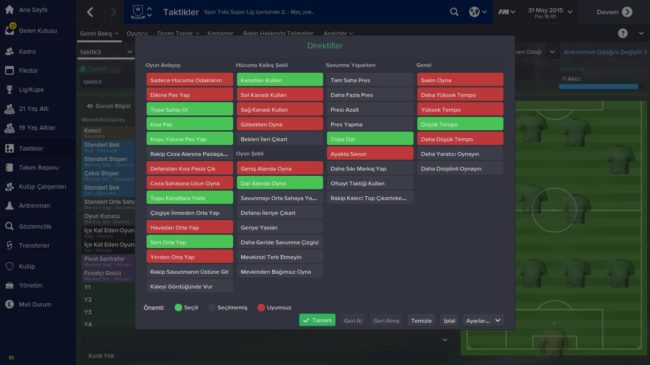Screen dimensions: 650x365
Task: Toggle Düşük Tempo directive
Action: (x=460, y=124)
